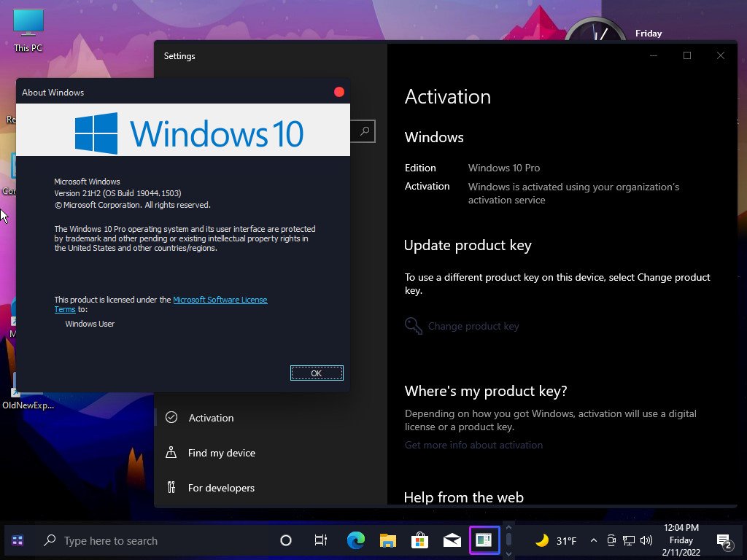Click the Windows 10 logo banner
Screen dimensions: 747x560
[183, 130]
